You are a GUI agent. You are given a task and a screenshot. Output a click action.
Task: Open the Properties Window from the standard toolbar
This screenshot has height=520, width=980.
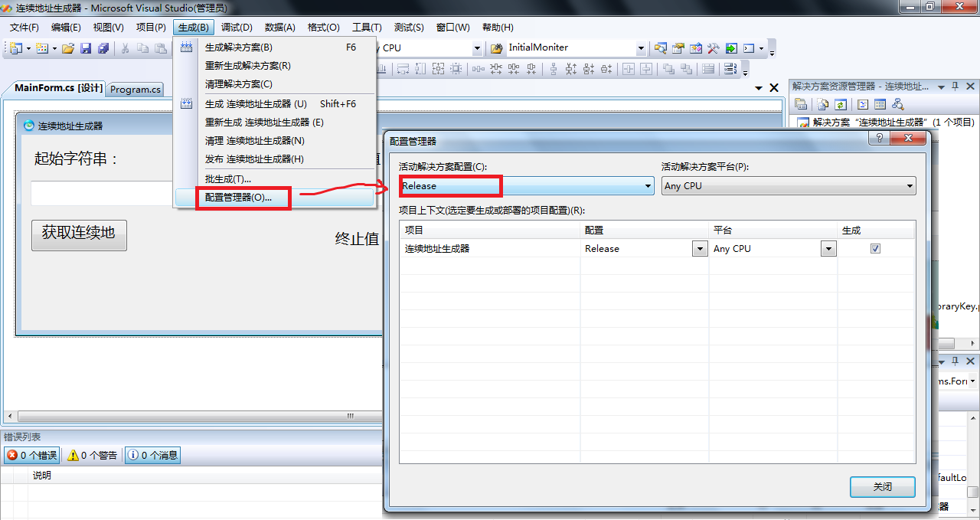(678, 48)
